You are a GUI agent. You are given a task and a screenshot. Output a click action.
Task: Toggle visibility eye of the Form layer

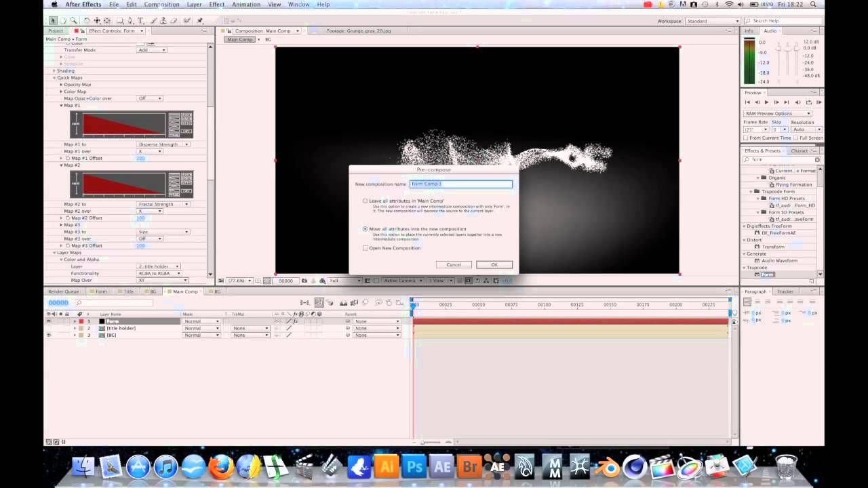pos(49,321)
